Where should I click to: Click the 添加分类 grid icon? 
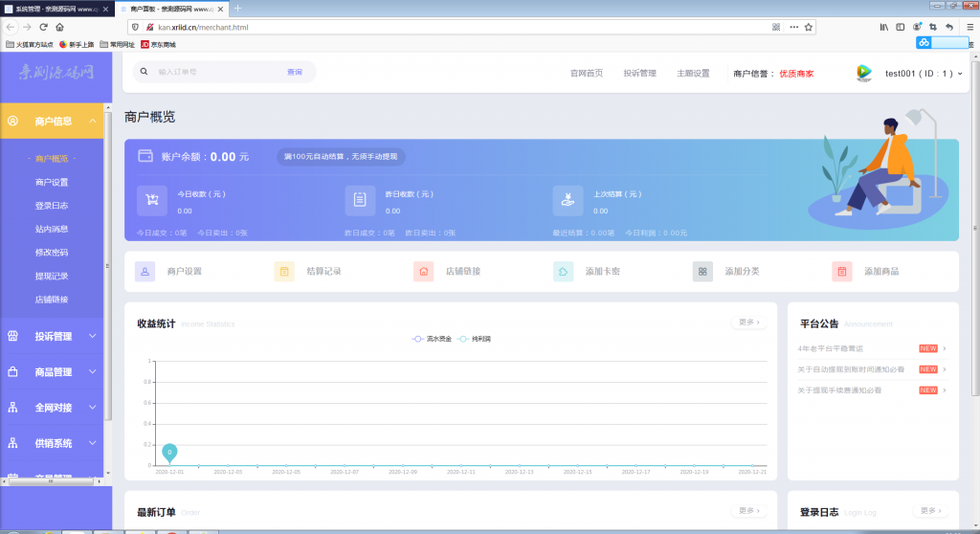[702, 272]
